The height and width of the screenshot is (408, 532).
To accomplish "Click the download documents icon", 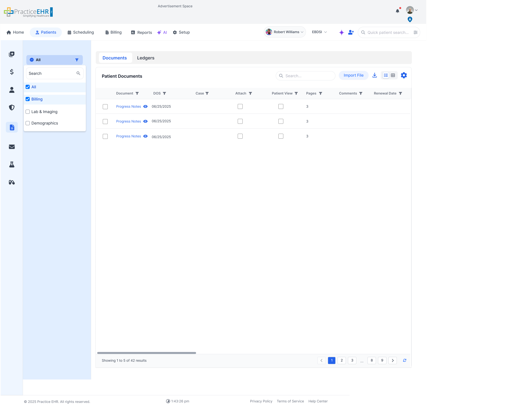I will coord(374,75).
